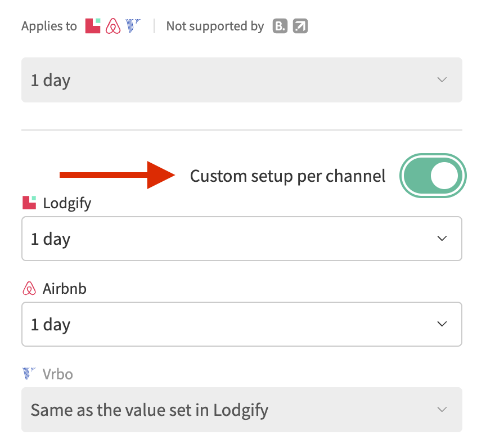
Task: Click the chevron in the Vrbo field
Action: point(442,410)
